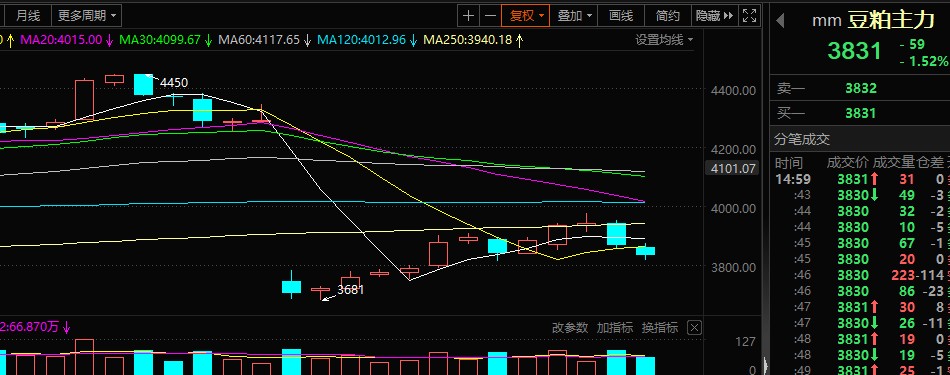The height and width of the screenshot is (375, 950).
Task: Click 加指标 to add indicator
Action: 614,328
